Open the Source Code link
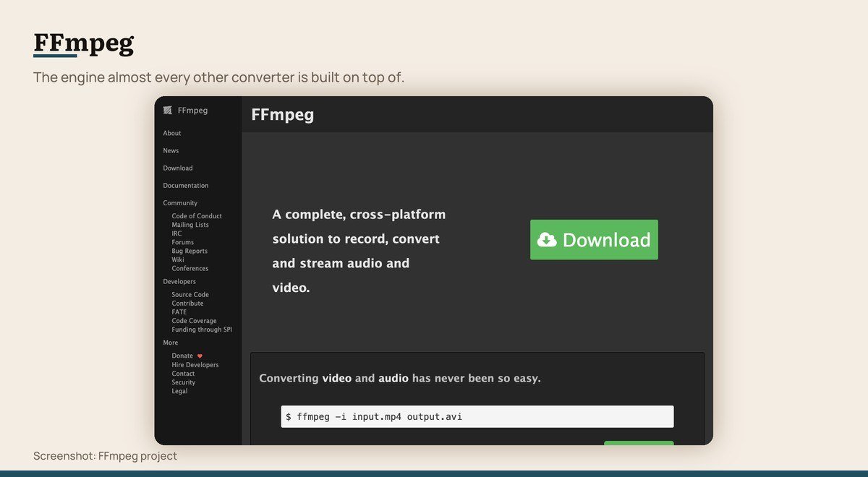Image resolution: width=868 pixels, height=477 pixels. [x=190, y=295]
